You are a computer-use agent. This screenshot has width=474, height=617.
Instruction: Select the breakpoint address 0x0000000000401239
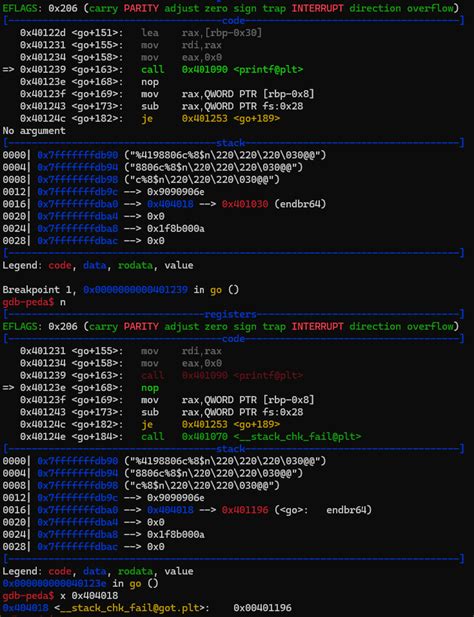click(135, 290)
